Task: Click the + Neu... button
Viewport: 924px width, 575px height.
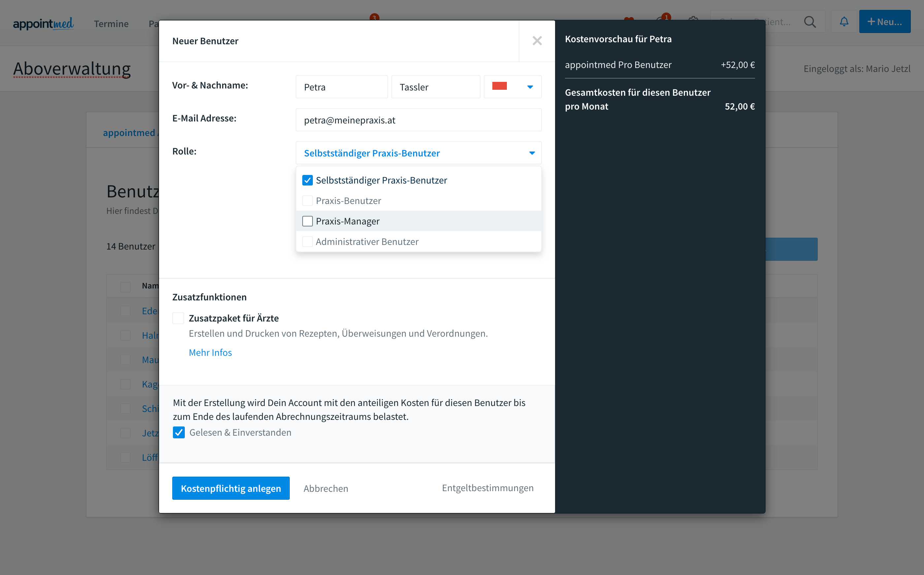Action: click(x=884, y=22)
